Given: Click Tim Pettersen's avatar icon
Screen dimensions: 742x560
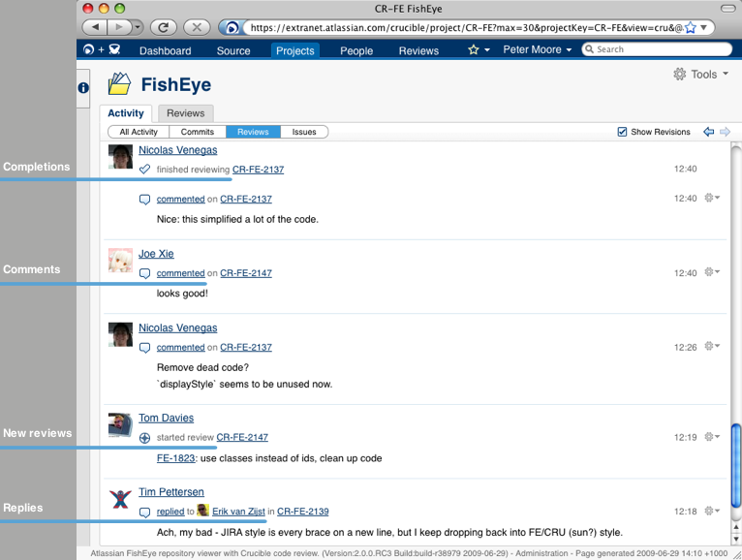Looking at the screenshot, I should [x=120, y=499].
